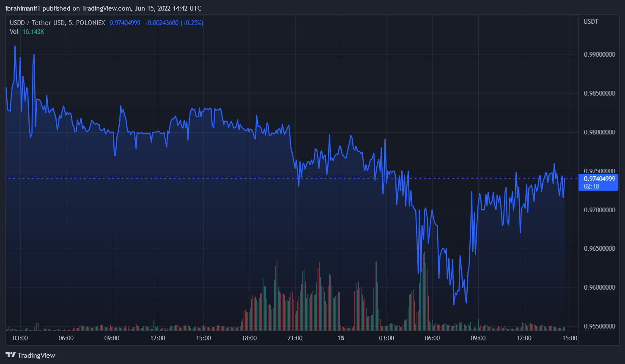Click the 0.96500000 price axis label
The height and width of the screenshot is (364, 625).
pos(599,249)
